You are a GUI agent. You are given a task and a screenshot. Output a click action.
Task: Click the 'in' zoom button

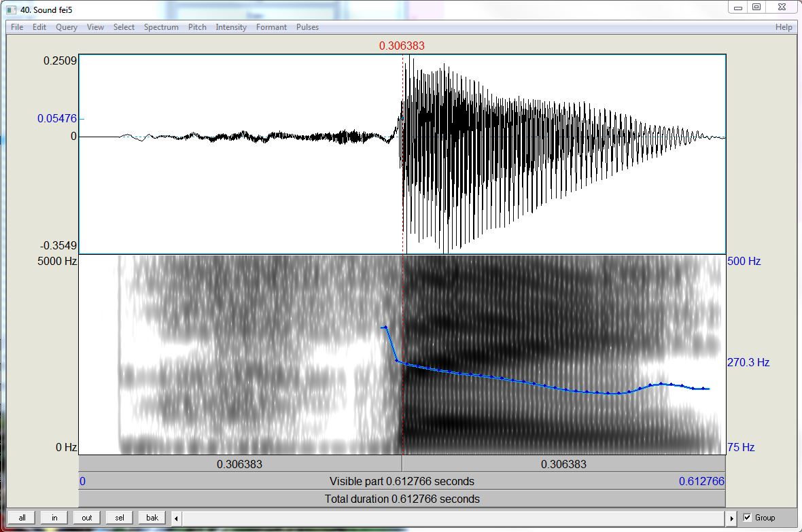pos(54,518)
